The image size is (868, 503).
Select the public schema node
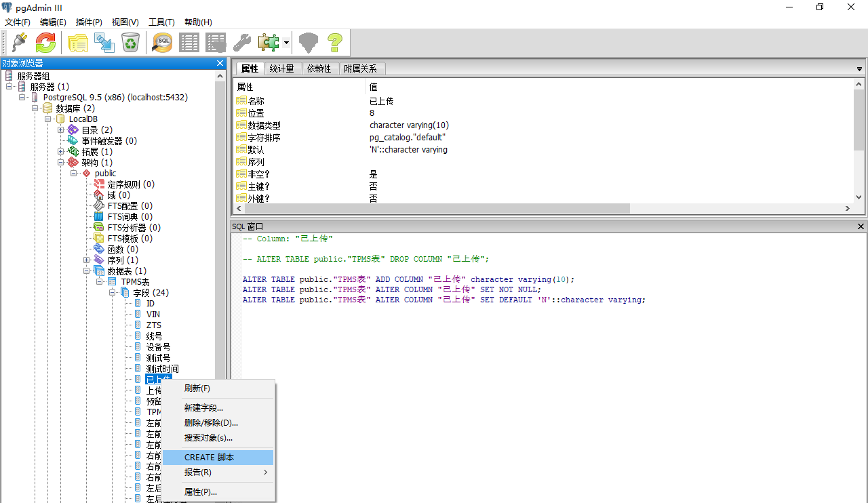click(x=105, y=174)
